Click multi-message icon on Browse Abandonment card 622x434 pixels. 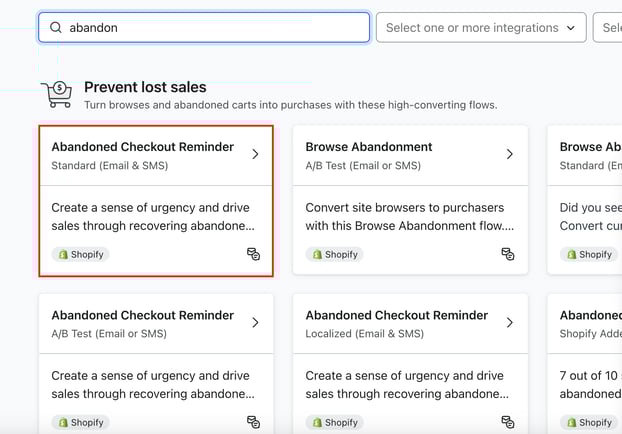[508, 254]
